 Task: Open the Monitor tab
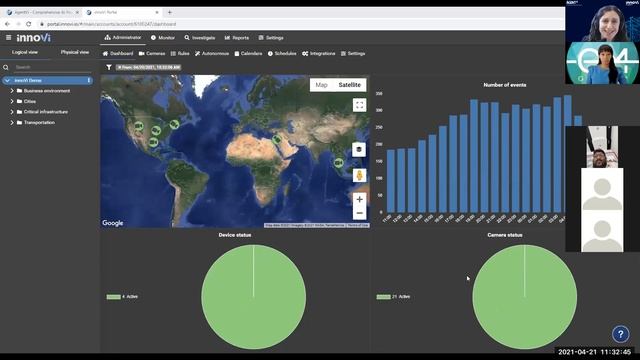[163, 38]
